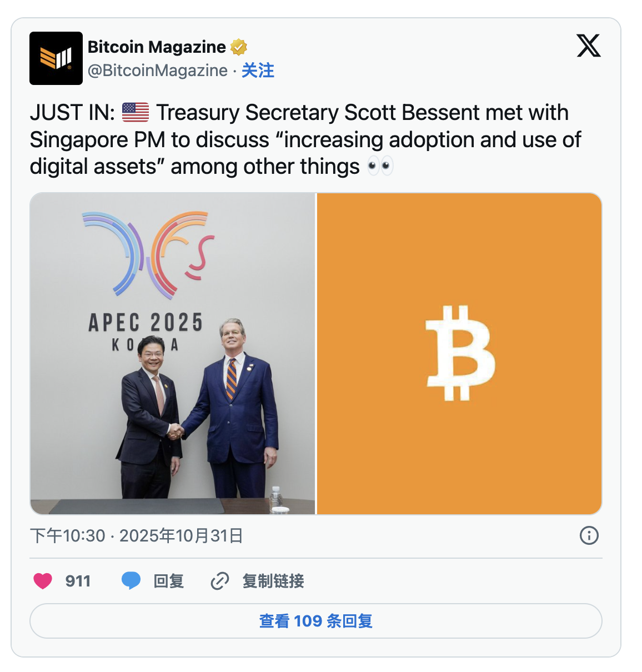Open the @BitcoinMagazine handle

[x=158, y=71]
